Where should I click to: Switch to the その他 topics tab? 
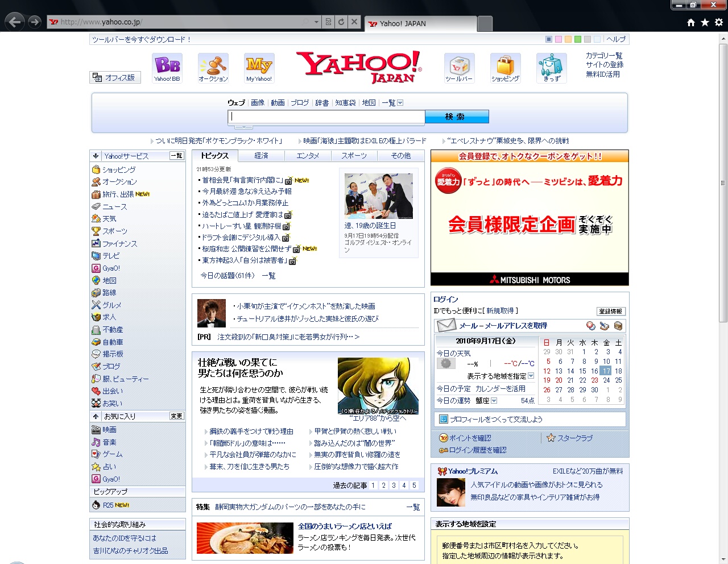pos(400,156)
